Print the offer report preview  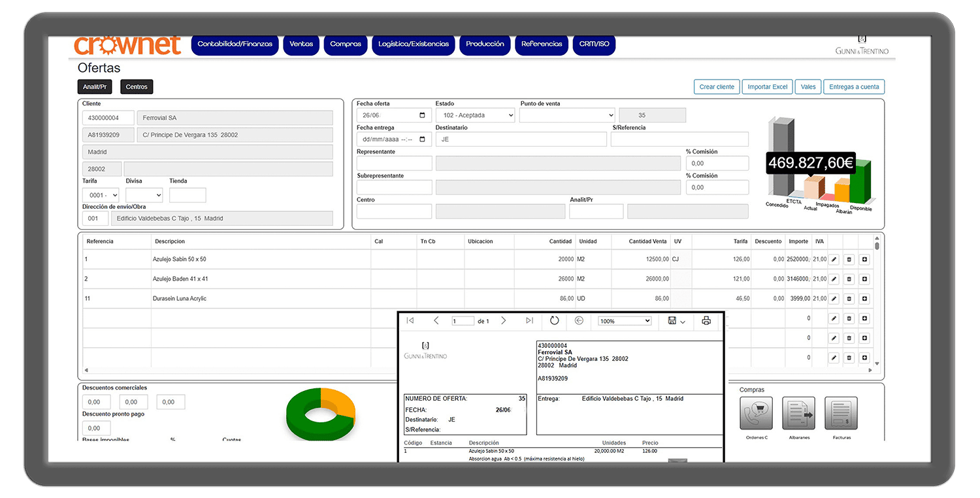[706, 320]
